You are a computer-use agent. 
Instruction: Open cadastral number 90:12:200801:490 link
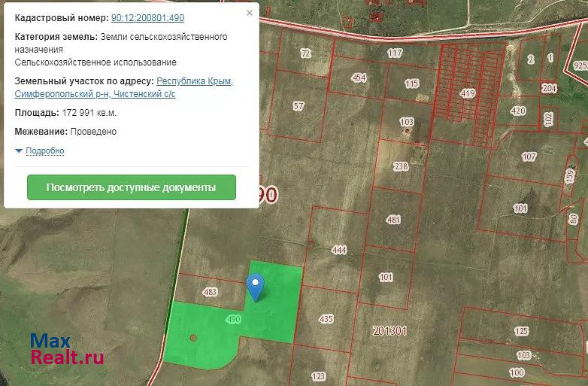point(147,18)
